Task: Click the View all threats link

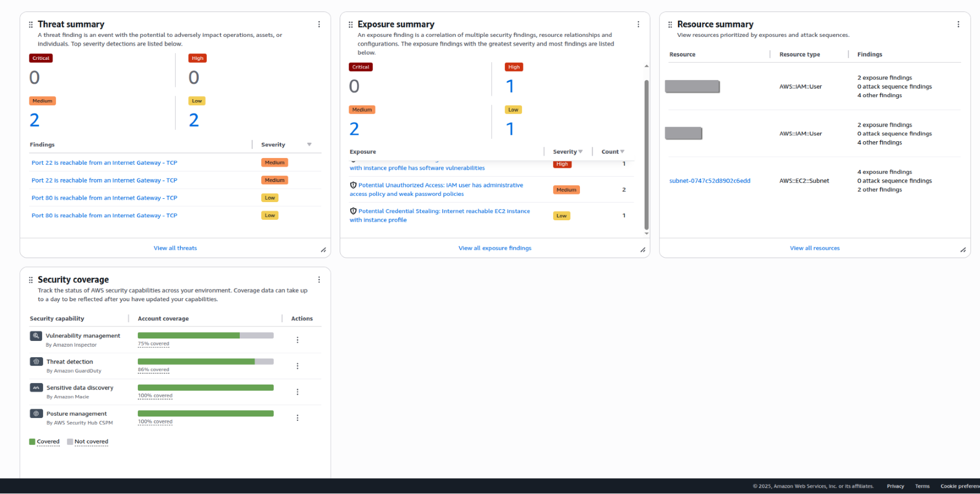Action: coord(175,248)
